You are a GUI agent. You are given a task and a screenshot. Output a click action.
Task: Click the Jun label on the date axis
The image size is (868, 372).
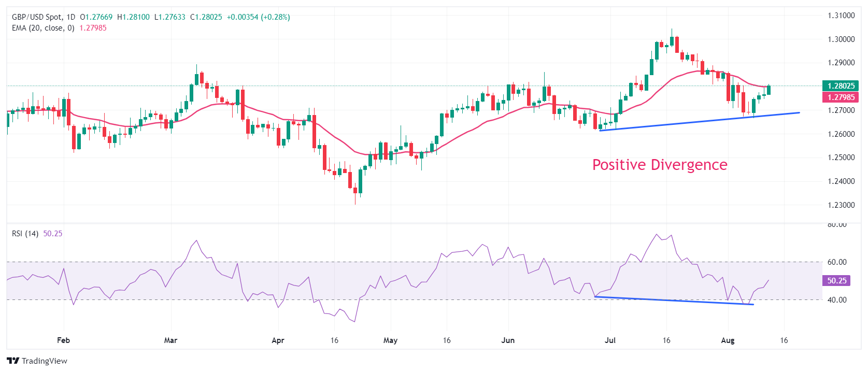(508, 340)
